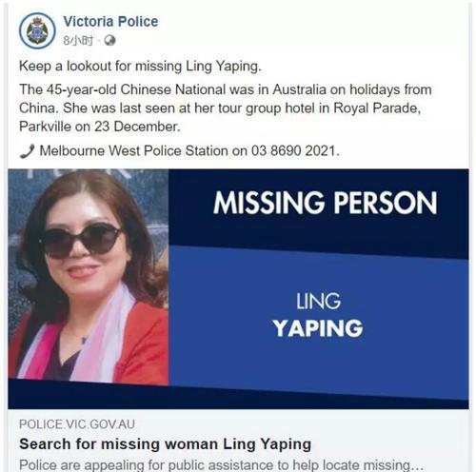
Task: Click the telephone icon before Melbourne West
Action: pos(27,151)
